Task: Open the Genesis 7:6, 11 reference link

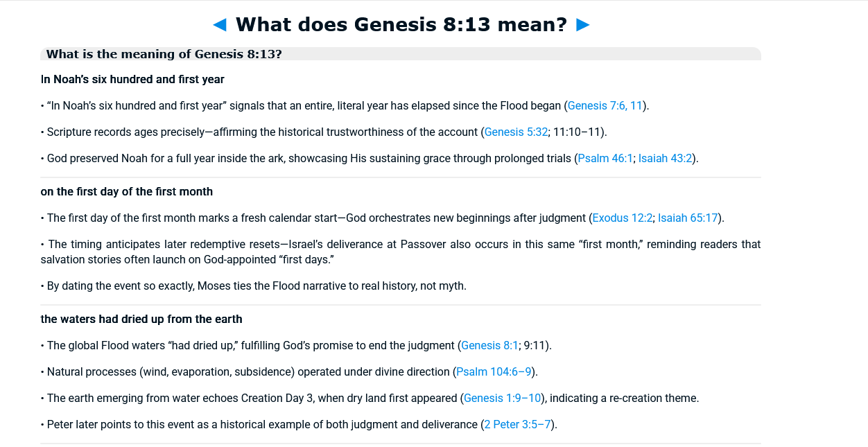Action: tap(605, 106)
